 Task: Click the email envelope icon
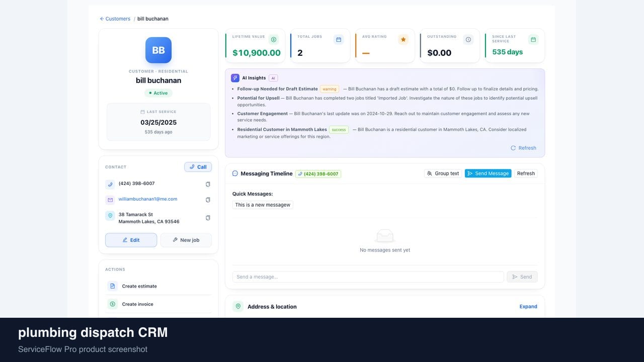click(110, 200)
